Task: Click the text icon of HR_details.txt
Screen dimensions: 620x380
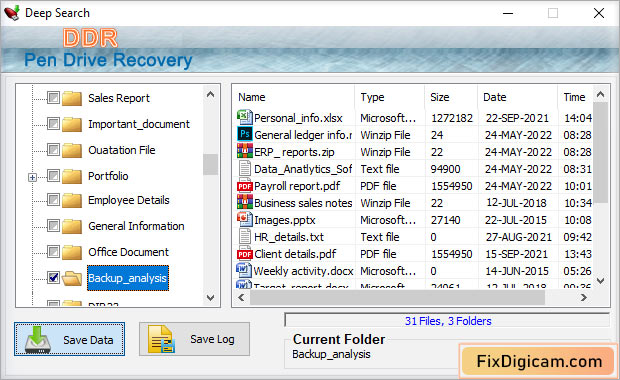Action: coord(244,236)
